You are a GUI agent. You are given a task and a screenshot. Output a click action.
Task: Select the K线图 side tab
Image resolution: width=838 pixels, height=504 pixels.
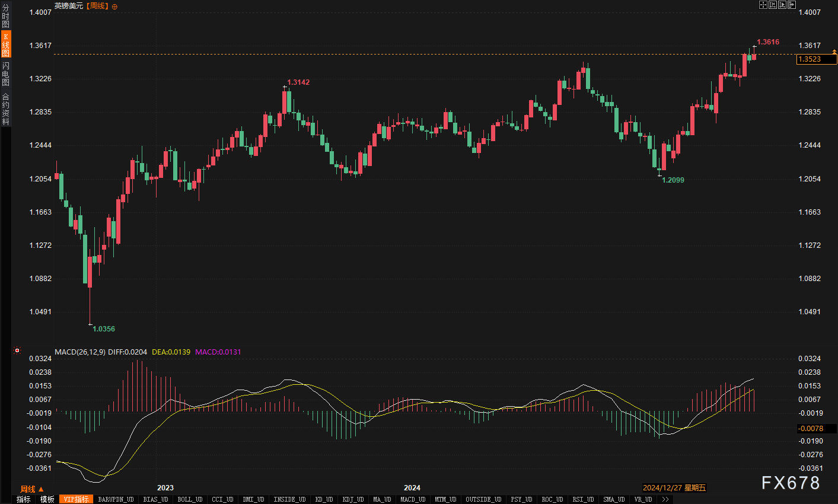[5, 44]
